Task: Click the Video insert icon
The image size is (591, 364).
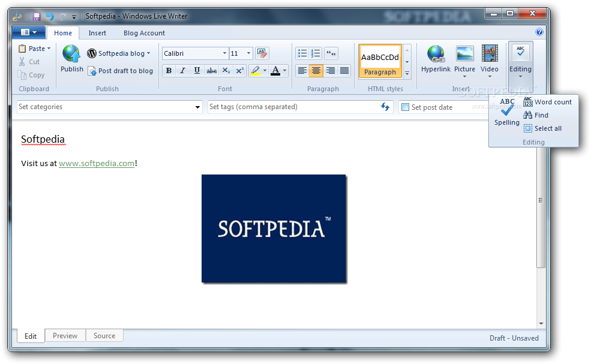Action: [x=489, y=53]
